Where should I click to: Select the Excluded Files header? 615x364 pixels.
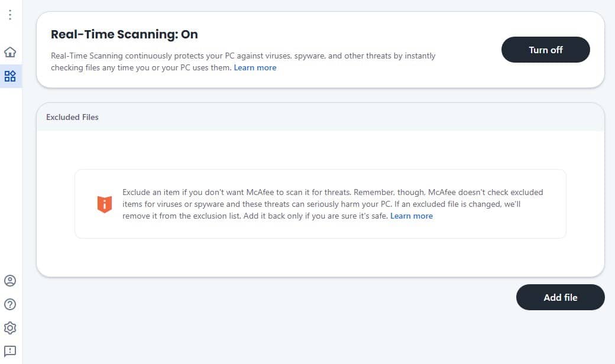point(72,117)
